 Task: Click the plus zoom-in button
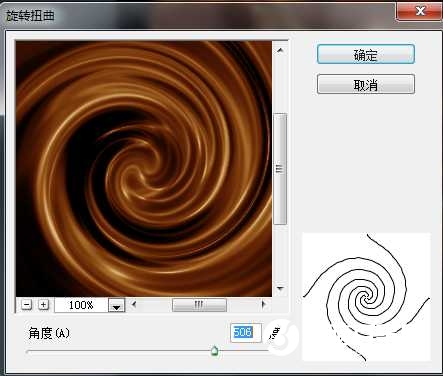click(43, 305)
